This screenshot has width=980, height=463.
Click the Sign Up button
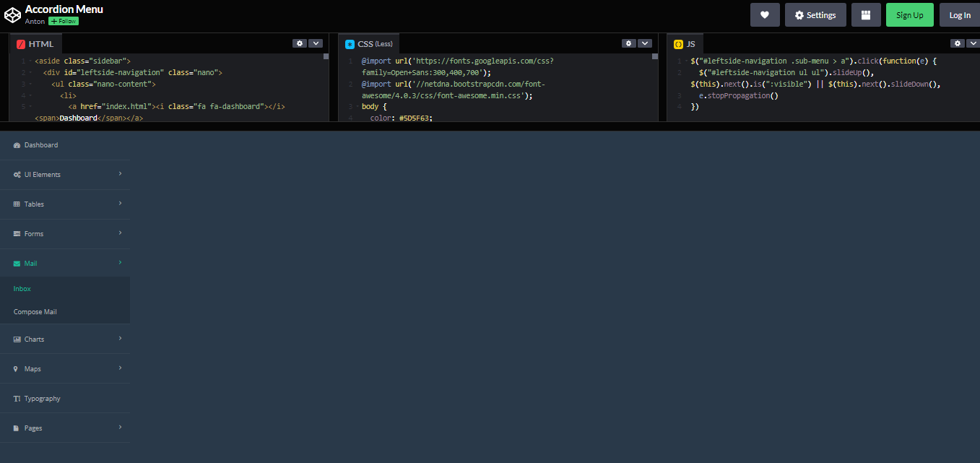[909, 14]
